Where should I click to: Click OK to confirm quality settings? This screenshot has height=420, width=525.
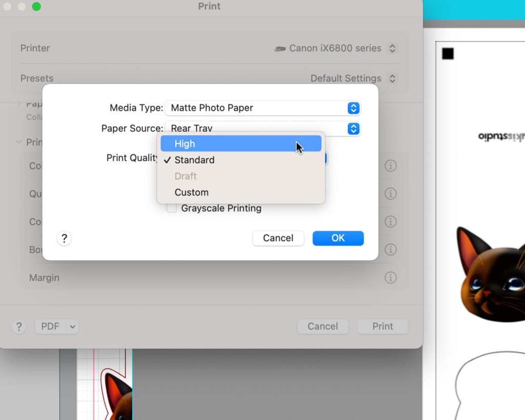tap(338, 238)
